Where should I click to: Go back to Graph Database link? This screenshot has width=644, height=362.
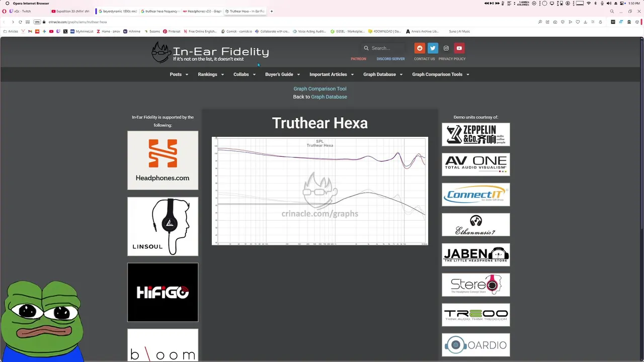tap(329, 97)
